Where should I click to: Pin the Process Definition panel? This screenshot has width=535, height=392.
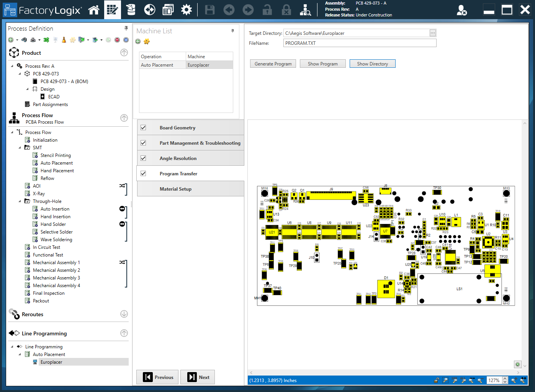[126, 28]
